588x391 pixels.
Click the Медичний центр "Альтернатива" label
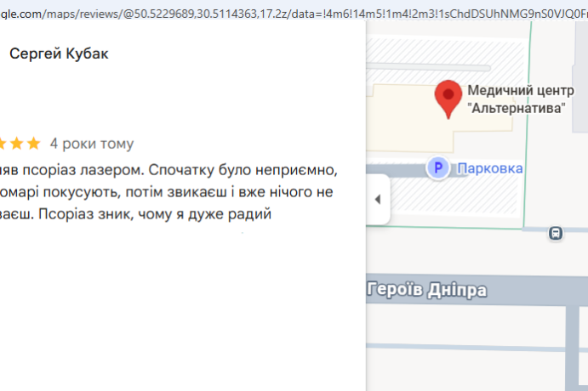[x=520, y=99]
